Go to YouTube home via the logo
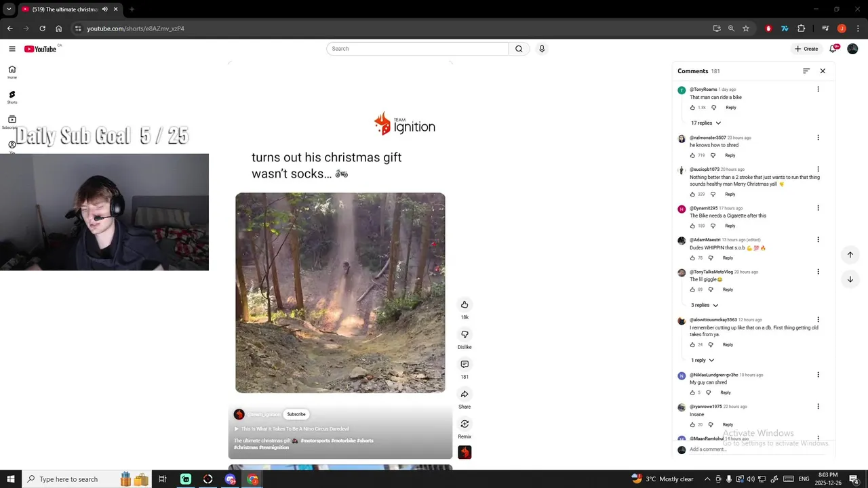The width and height of the screenshot is (868, 488). coord(40,49)
